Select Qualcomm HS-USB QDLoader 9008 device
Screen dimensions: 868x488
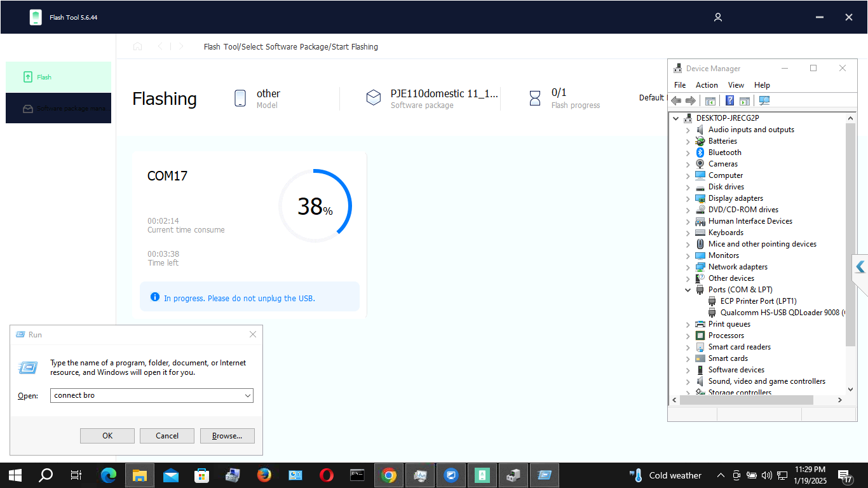pos(779,313)
